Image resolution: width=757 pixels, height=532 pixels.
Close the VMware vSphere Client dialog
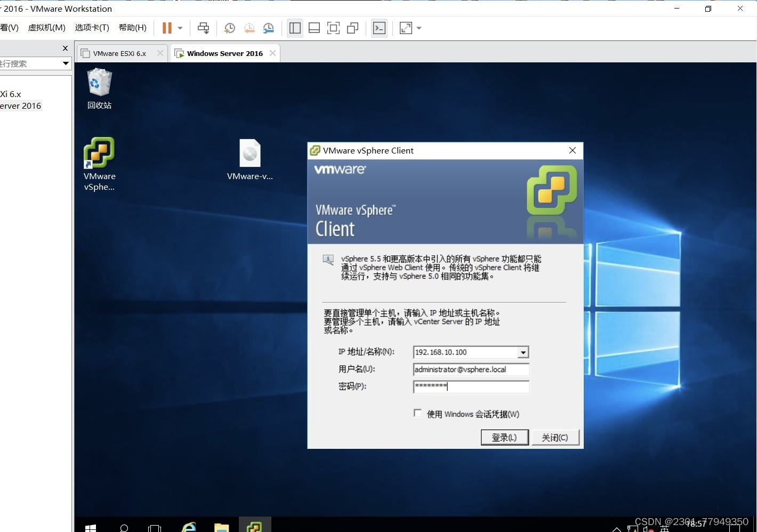(x=573, y=150)
